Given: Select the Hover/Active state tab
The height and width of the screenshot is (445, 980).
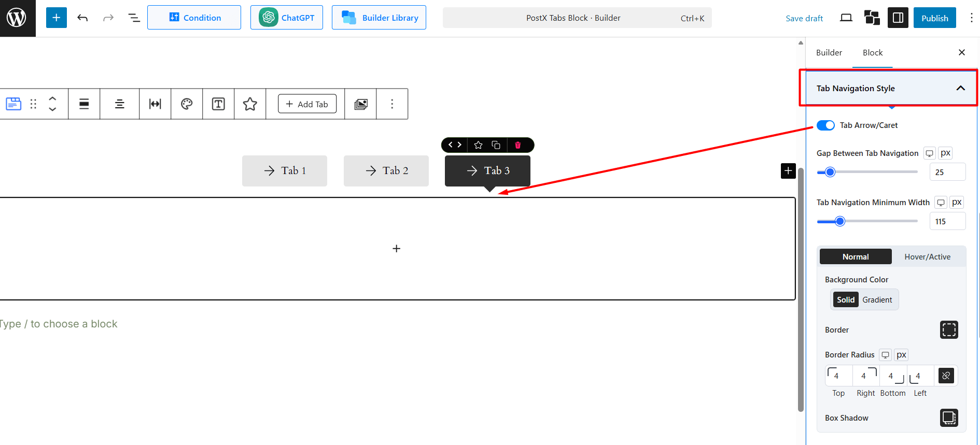Looking at the screenshot, I should (928, 257).
